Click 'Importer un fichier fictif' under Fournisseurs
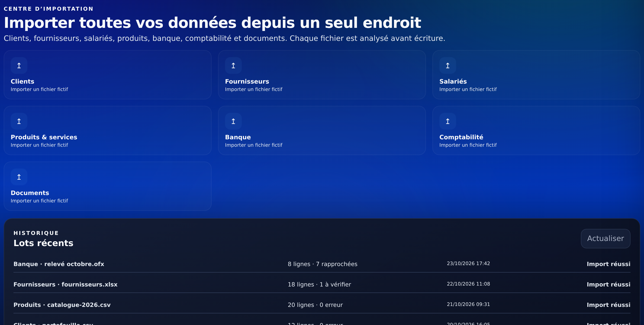 click(254, 90)
